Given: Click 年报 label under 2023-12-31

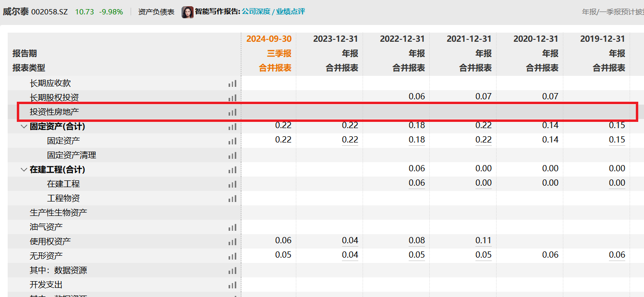Looking at the screenshot, I should pos(350,53).
